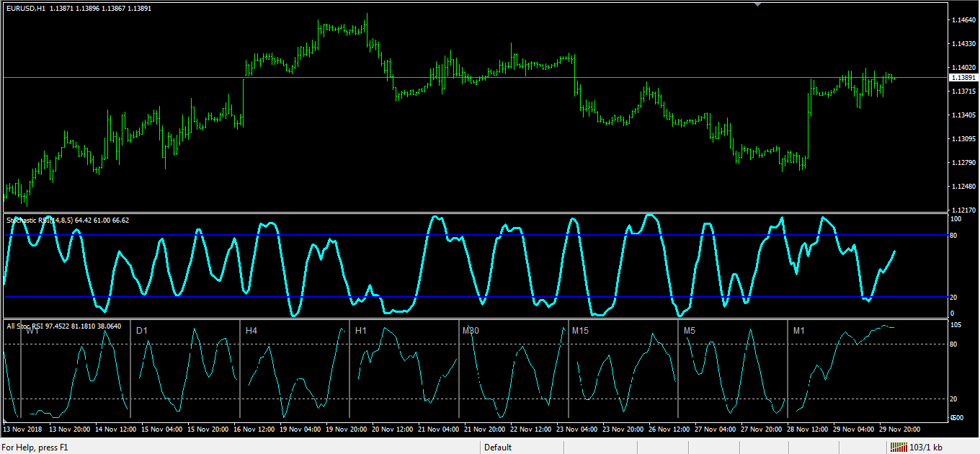Select the H4 timeframe panel label
The image size is (980, 454).
(251, 331)
